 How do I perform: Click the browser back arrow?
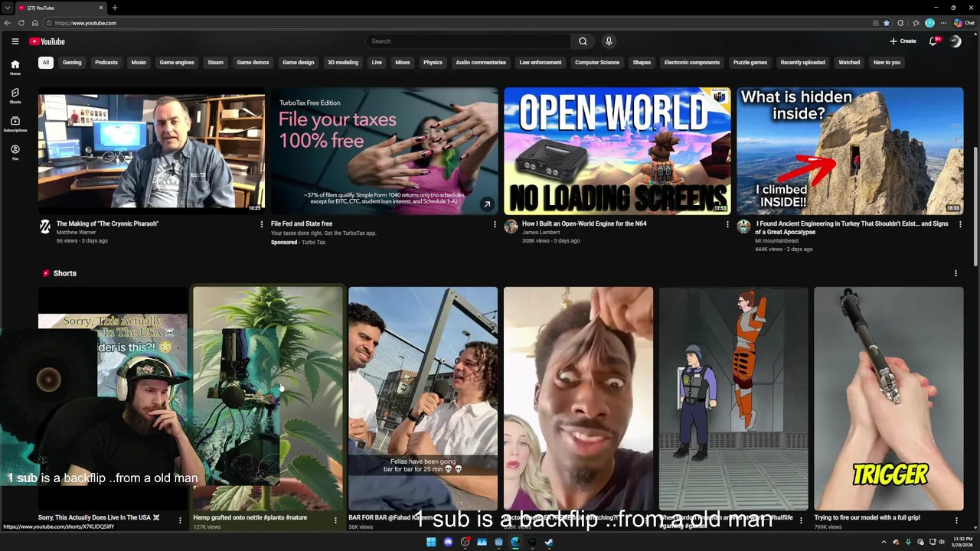[8, 23]
